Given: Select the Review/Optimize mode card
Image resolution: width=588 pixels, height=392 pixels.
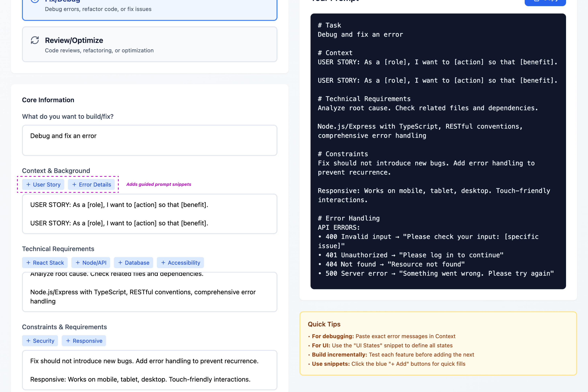Looking at the screenshot, I should coord(150,44).
